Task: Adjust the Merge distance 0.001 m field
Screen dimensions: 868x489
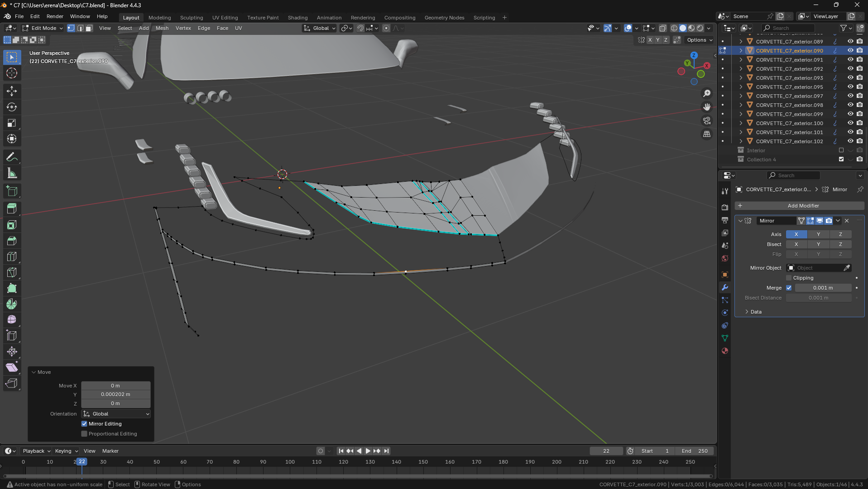Action: click(x=823, y=288)
